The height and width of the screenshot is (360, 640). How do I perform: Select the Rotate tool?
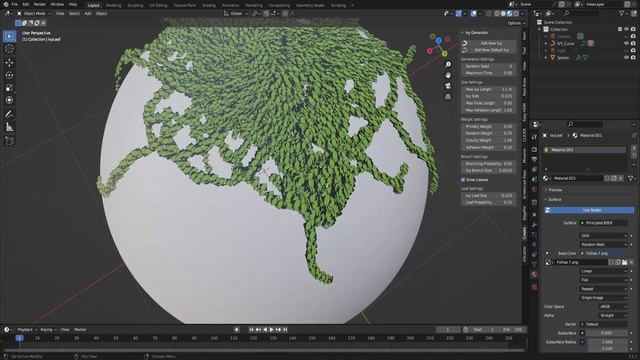click(9, 75)
